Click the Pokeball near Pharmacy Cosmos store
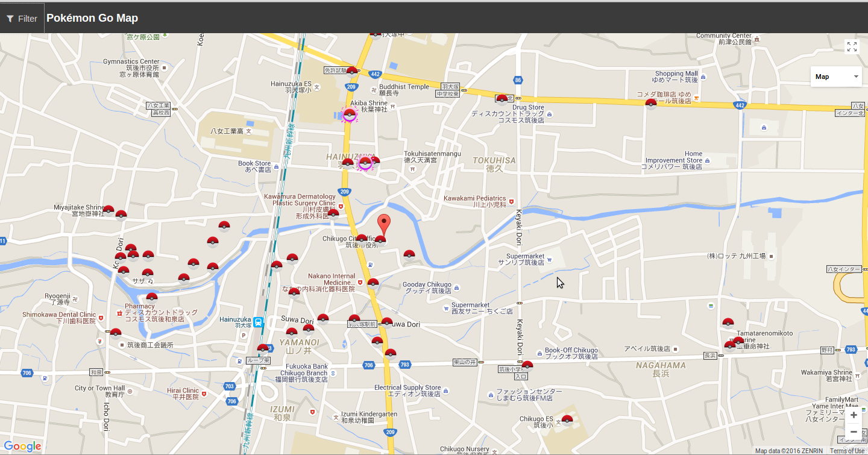 point(152,297)
